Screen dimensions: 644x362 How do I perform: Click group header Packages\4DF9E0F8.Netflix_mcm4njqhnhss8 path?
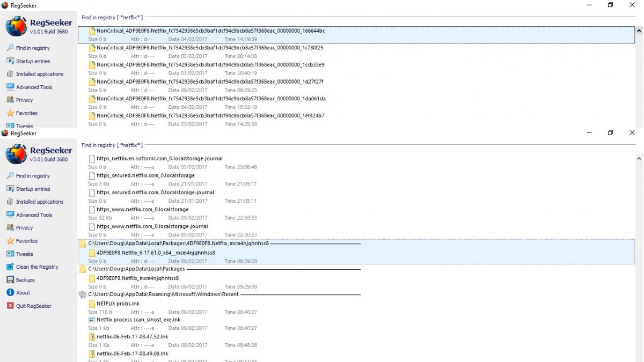click(179, 243)
